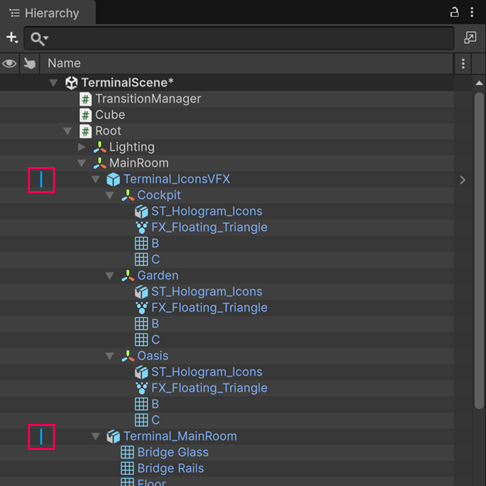
Task: Select Terminal_IconsVFX label
Action: [x=177, y=179]
